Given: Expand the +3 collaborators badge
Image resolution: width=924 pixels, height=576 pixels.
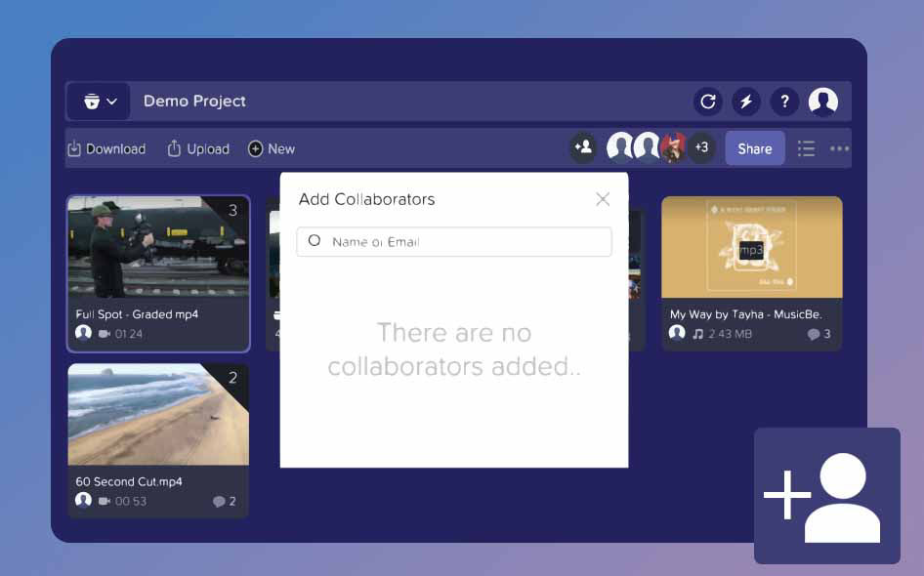Looking at the screenshot, I should (x=701, y=147).
